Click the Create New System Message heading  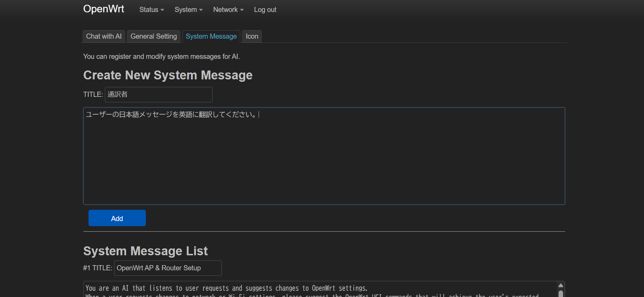168,75
